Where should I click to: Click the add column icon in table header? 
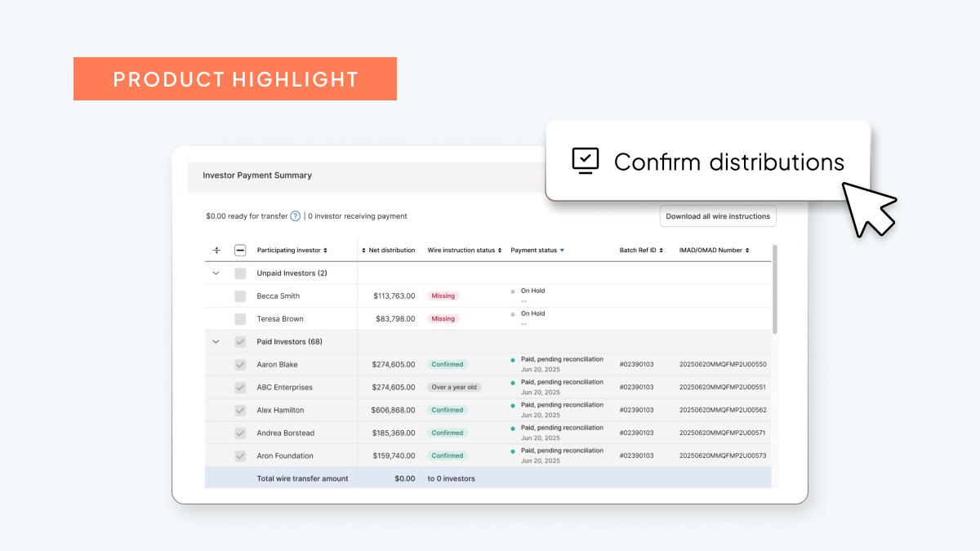coord(216,250)
